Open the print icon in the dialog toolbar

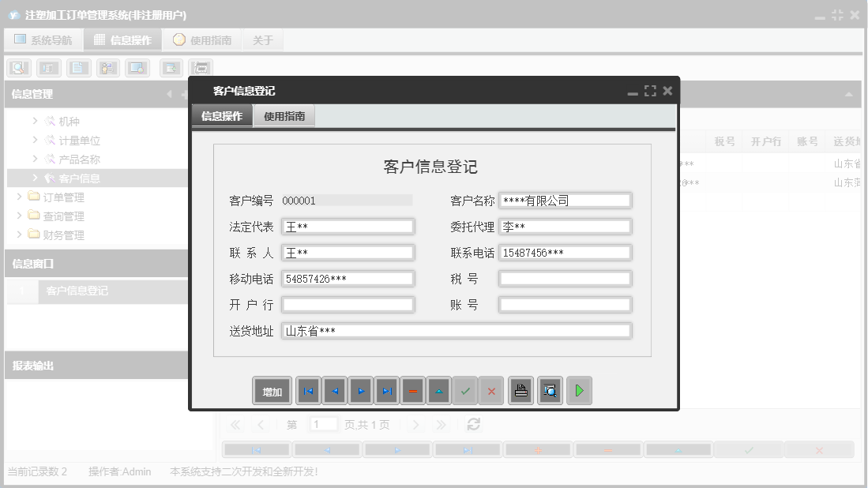[x=520, y=390]
